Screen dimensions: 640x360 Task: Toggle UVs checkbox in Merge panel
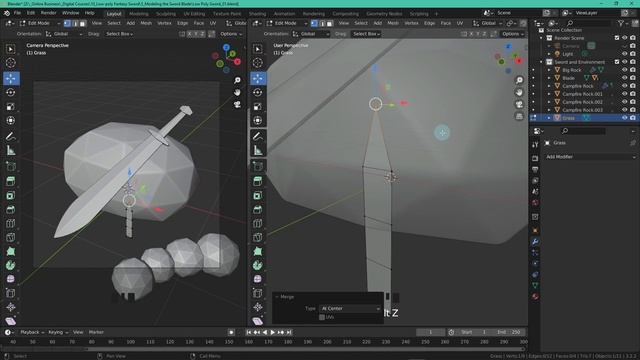click(322, 317)
